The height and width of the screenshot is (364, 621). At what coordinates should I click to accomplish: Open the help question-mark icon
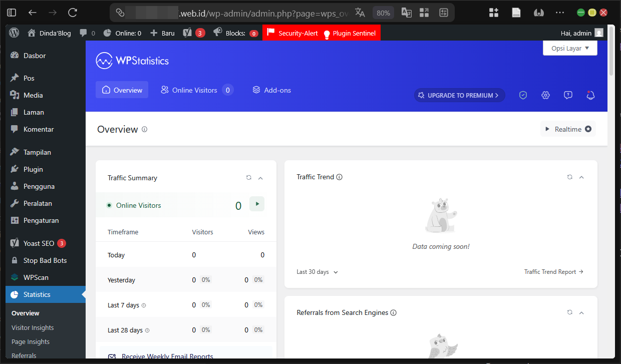(x=568, y=95)
